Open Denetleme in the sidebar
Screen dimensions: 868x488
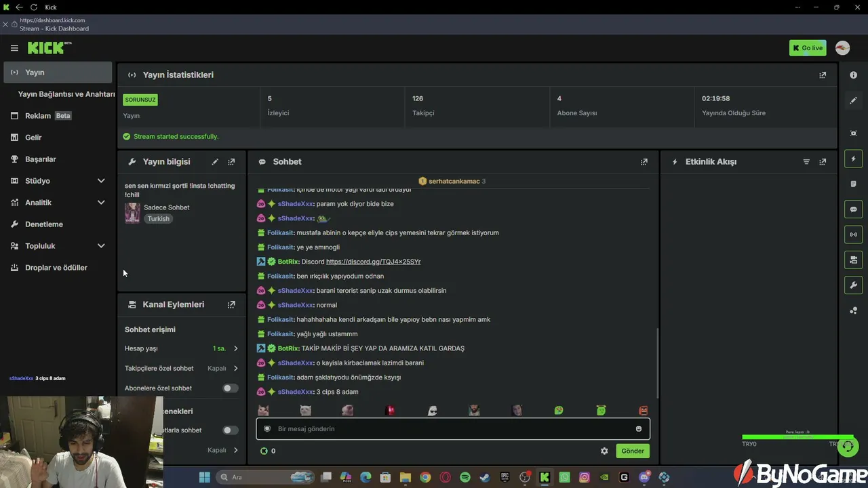click(58, 224)
